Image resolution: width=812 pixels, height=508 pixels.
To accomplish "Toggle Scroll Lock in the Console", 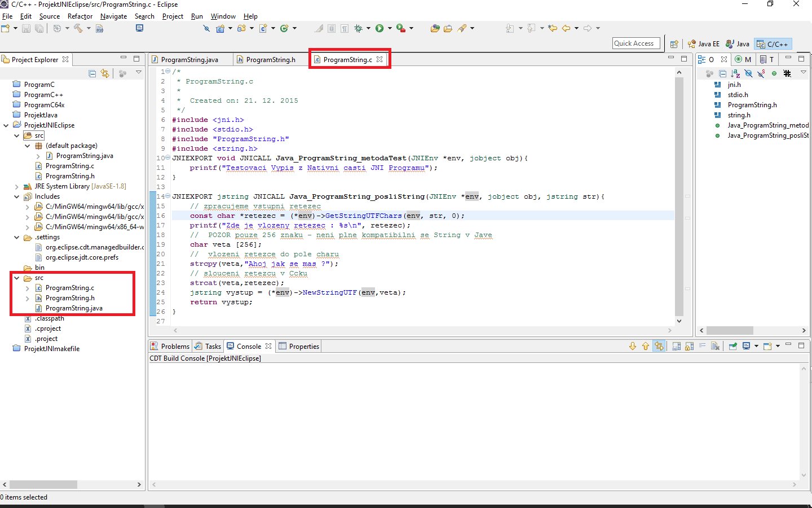I will (690, 345).
